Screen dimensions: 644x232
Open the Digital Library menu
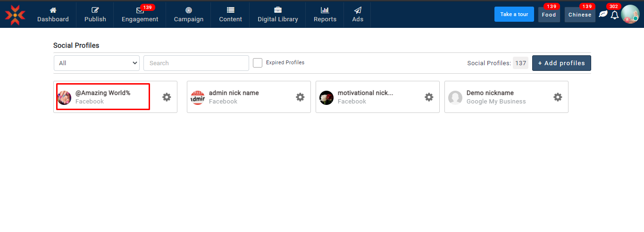click(277, 15)
